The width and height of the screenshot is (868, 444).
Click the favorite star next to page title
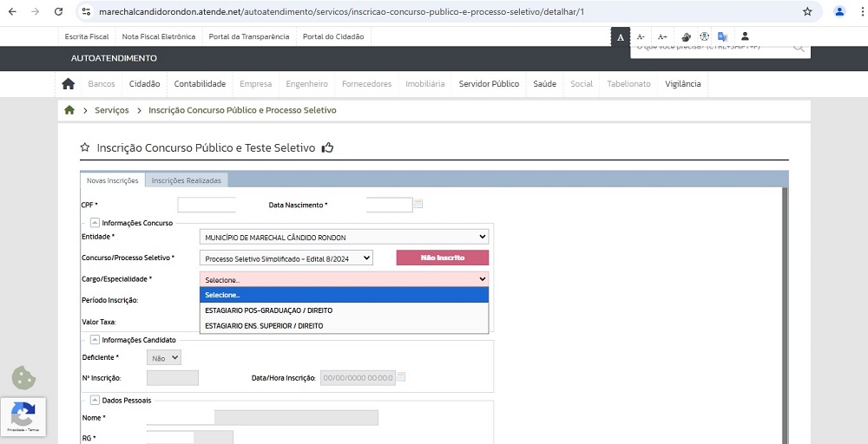(85, 148)
